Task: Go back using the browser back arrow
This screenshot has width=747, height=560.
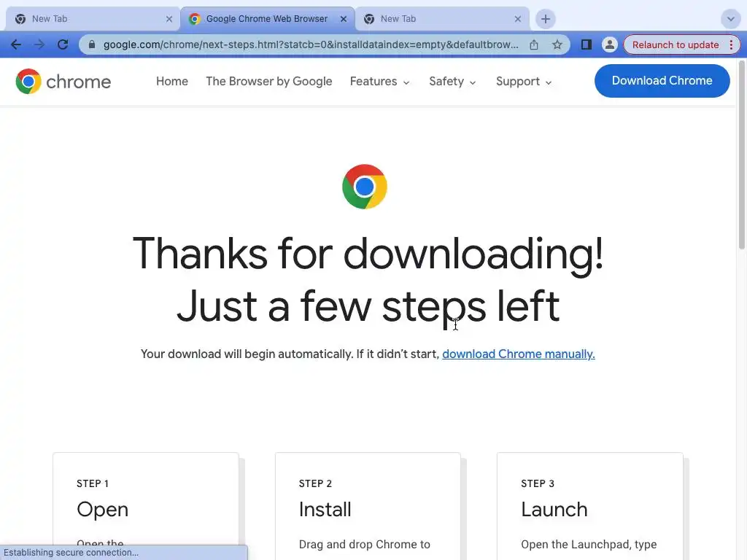Action: click(x=16, y=44)
